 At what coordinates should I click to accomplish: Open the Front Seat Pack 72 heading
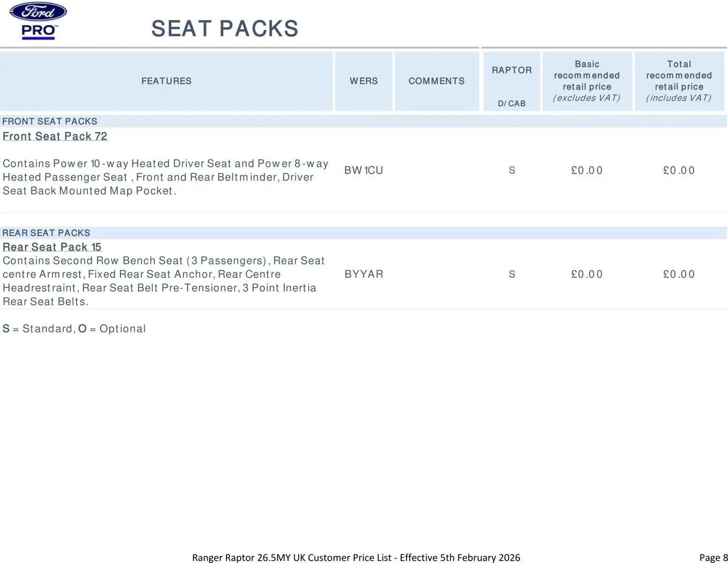[x=55, y=136]
